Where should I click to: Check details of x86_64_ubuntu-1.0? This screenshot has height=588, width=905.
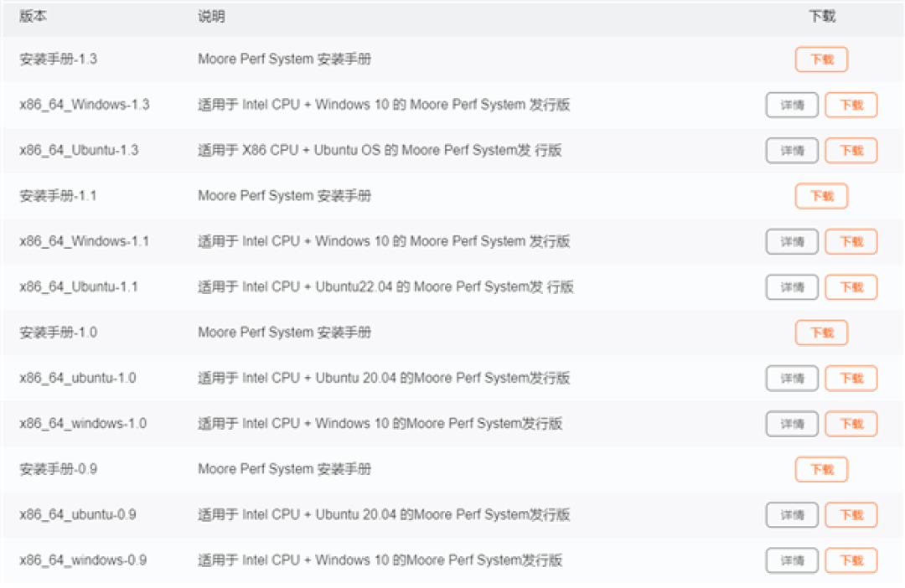point(791,378)
